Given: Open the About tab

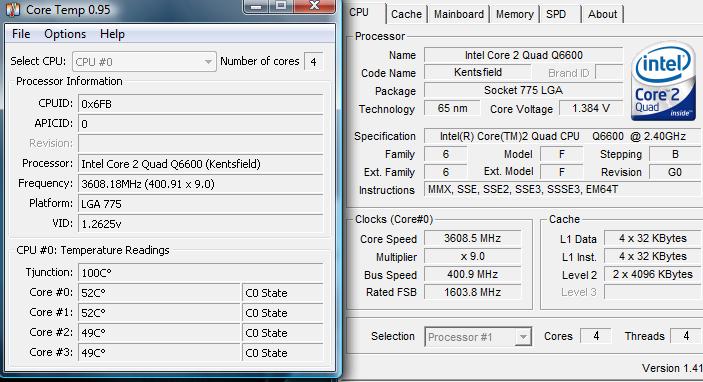Looking at the screenshot, I should [602, 14].
